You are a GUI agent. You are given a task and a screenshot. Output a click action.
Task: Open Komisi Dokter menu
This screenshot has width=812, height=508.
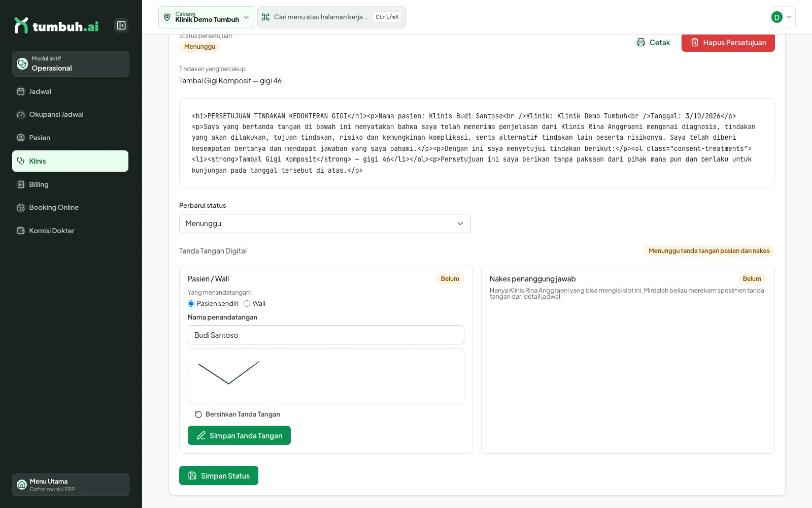point(71,231)
